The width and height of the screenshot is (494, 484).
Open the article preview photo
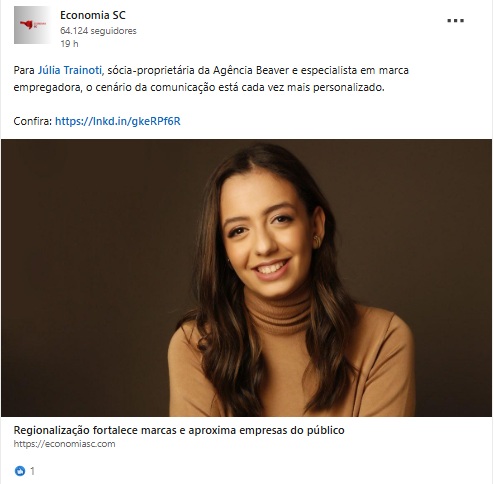(246, 278)
